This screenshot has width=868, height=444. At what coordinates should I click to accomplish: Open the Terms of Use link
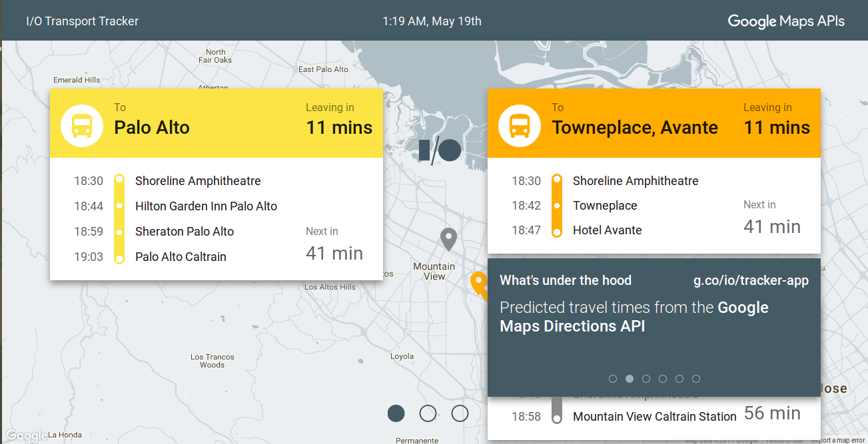click(784, 441)
